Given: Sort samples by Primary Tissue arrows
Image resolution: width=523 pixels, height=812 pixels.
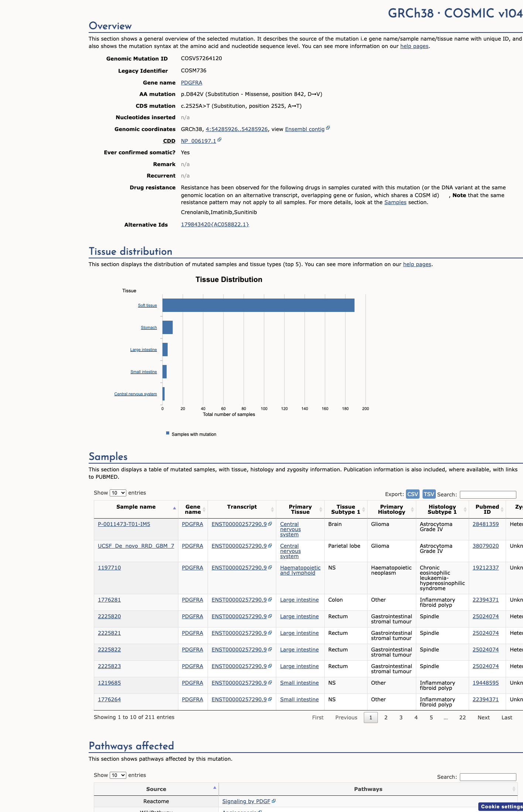Looking at the screenshot, I should coord(321,509).
